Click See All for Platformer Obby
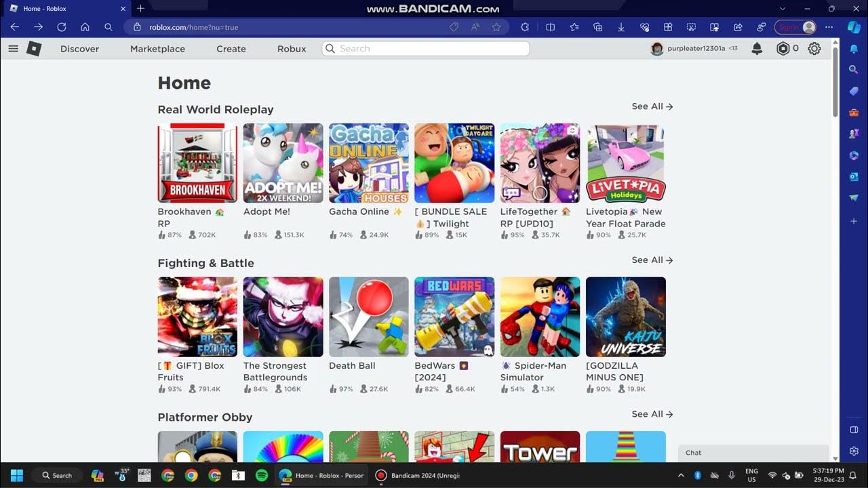 coord(652,414)
